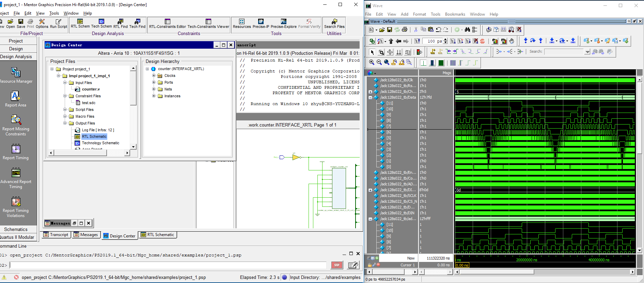644x283 pixels.
Task: Select counter.v in Project Files
Action: click(91, 89)
